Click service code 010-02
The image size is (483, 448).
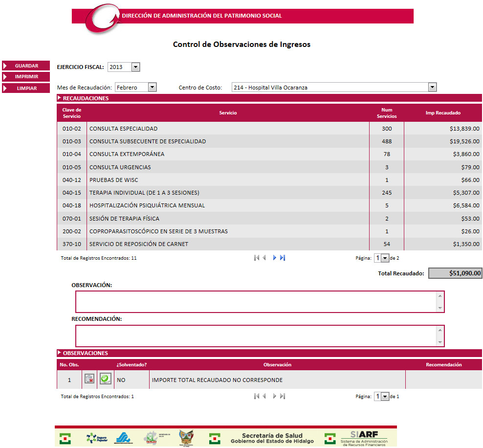click(72, 129)
